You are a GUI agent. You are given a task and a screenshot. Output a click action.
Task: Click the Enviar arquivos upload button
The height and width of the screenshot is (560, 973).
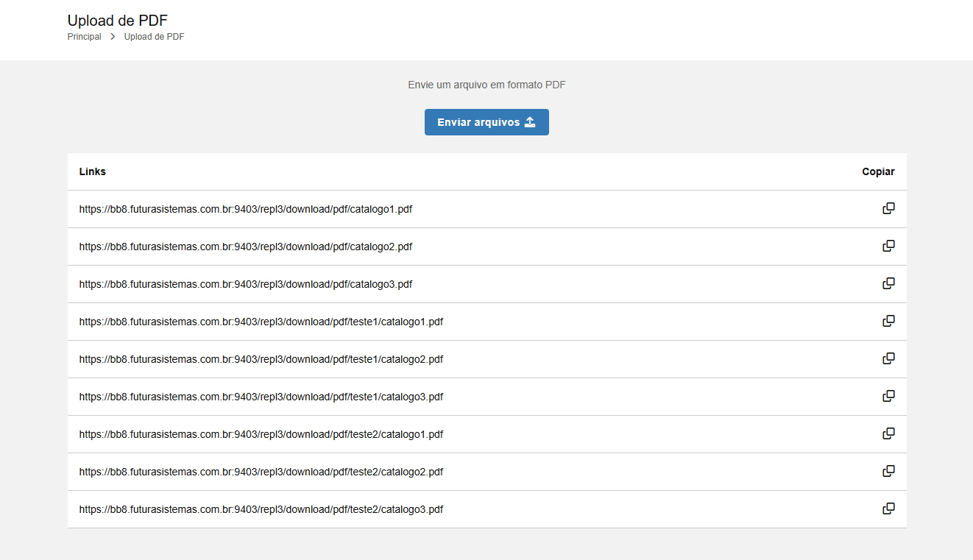(x=486, y=122)
